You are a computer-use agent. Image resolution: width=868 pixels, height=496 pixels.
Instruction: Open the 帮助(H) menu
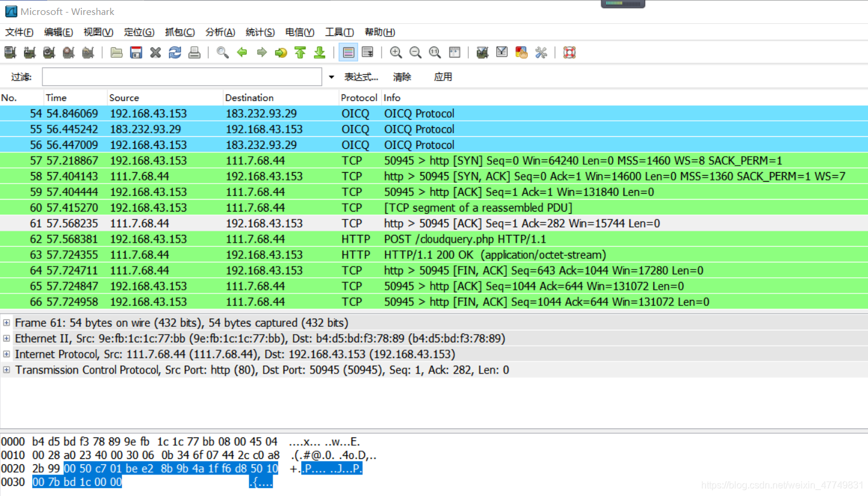pyautogui.click(x=380, y=32)
